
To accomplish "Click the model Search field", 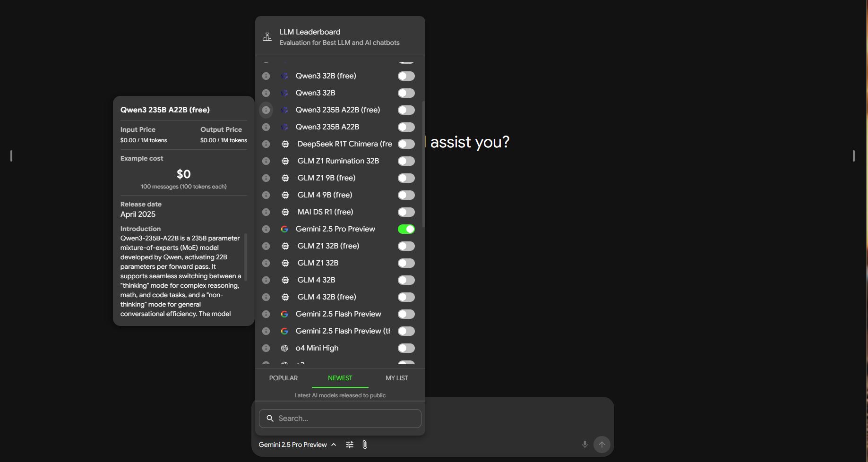I will pos(340,419).
